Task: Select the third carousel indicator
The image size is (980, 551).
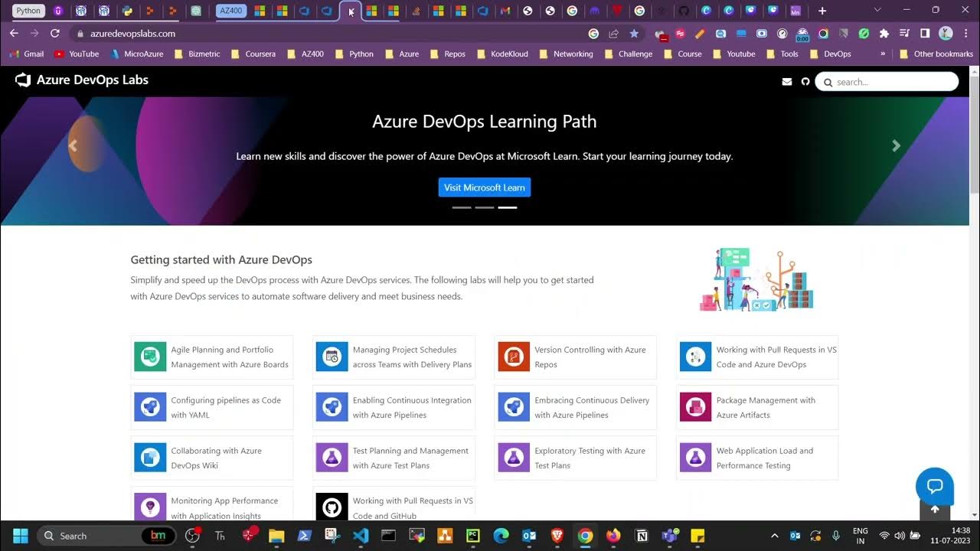Action: (508, 207)
